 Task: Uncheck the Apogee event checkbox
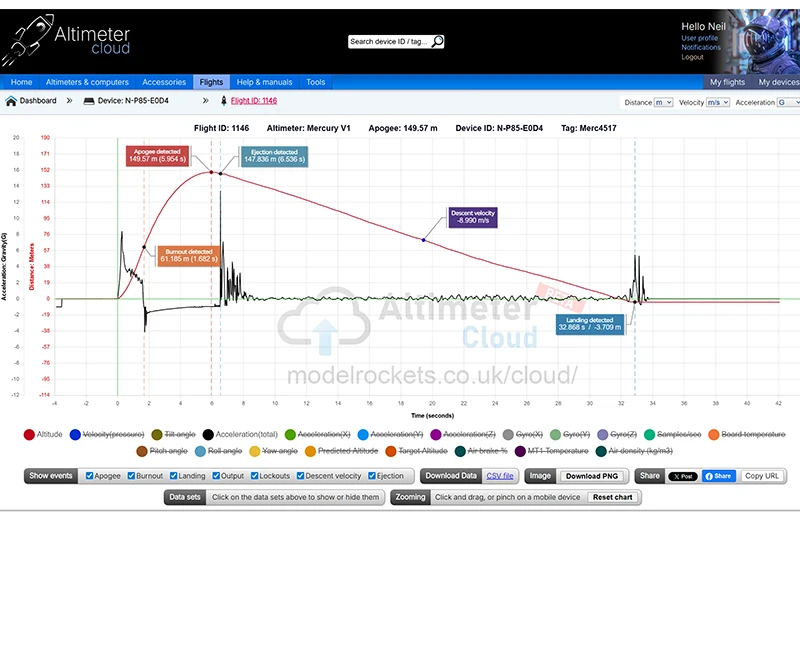point(90,476)
